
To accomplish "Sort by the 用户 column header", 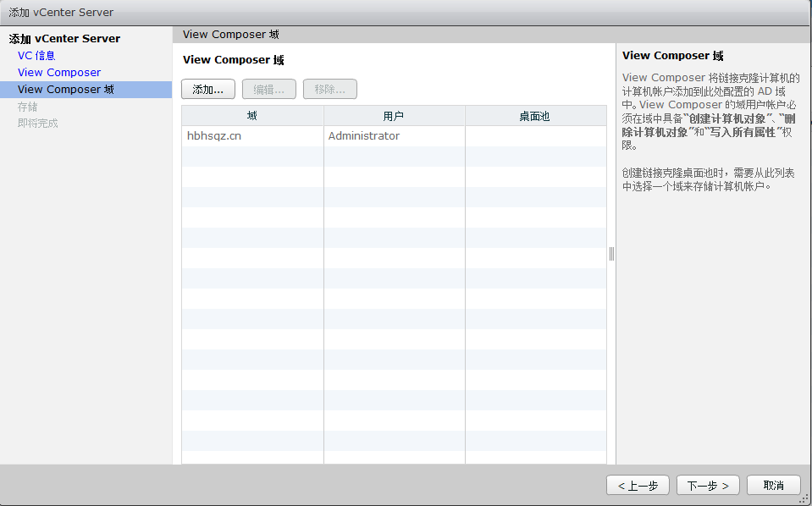I will pos(394,116).
